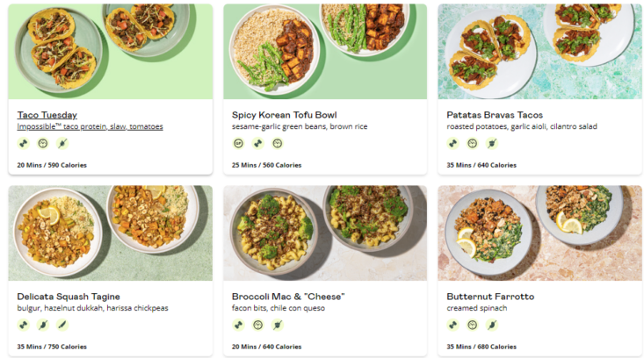Click the Broccoli Mac & Cheese photo
The width and height of the screenshot is (644, 358).
click(325, 233)
